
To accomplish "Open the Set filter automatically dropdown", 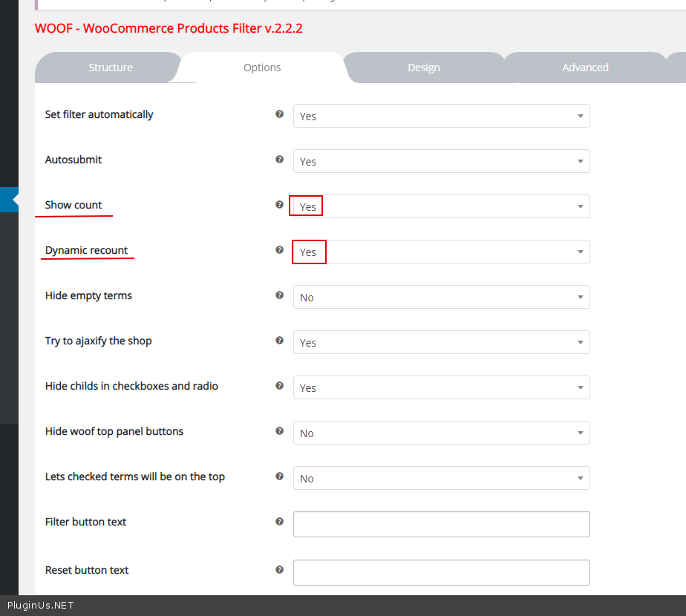I will click(x=442, y=116).
